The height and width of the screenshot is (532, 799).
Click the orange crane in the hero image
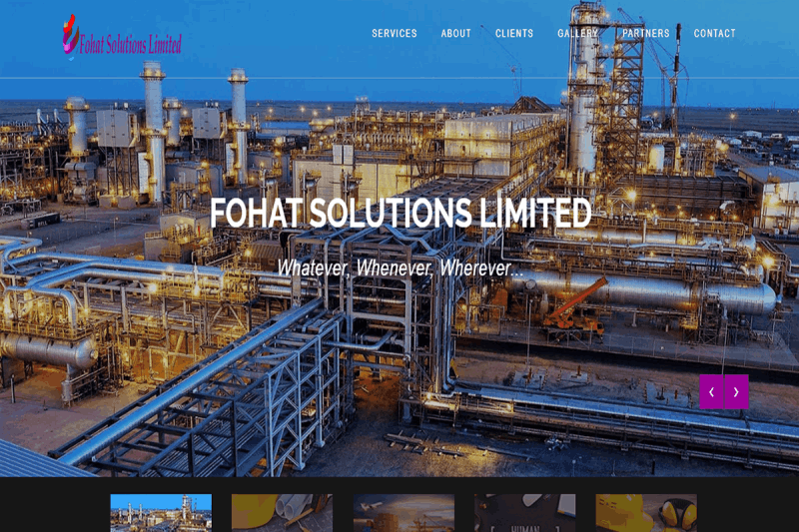(576, 309)
